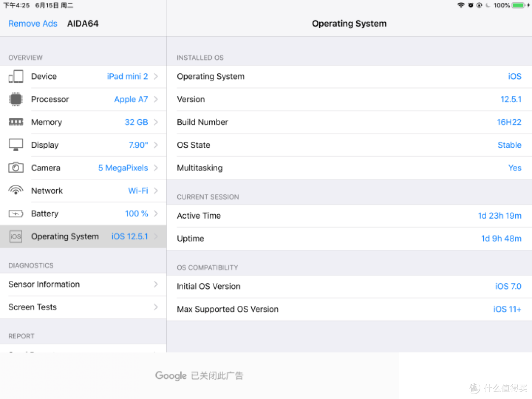This screenshot has width=532, height=399.
Task: Tap the Max Supported iOS 11+ value
Action: [x=507, y=309]
